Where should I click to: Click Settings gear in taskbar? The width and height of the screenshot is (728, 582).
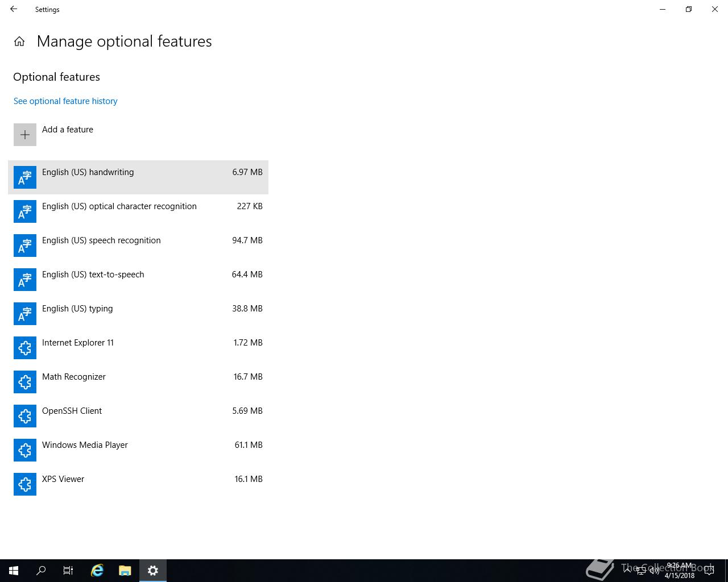pyautogui.click(x=152, y=571)
